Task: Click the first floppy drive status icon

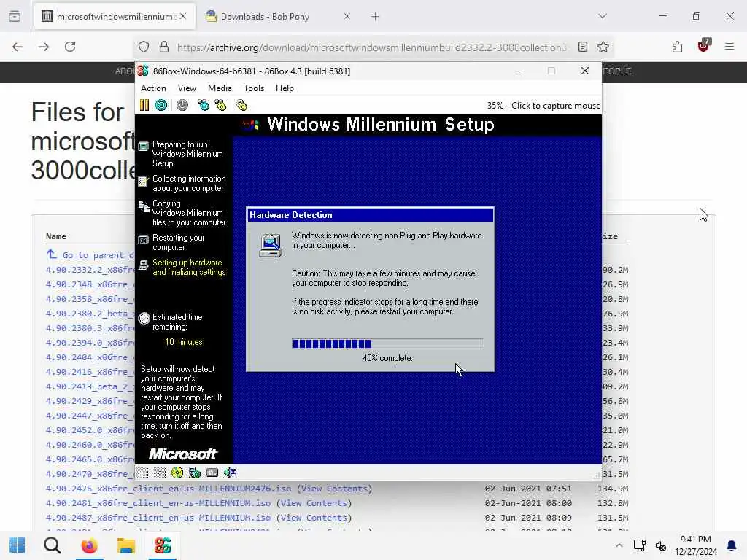Action: pos(142,472)
